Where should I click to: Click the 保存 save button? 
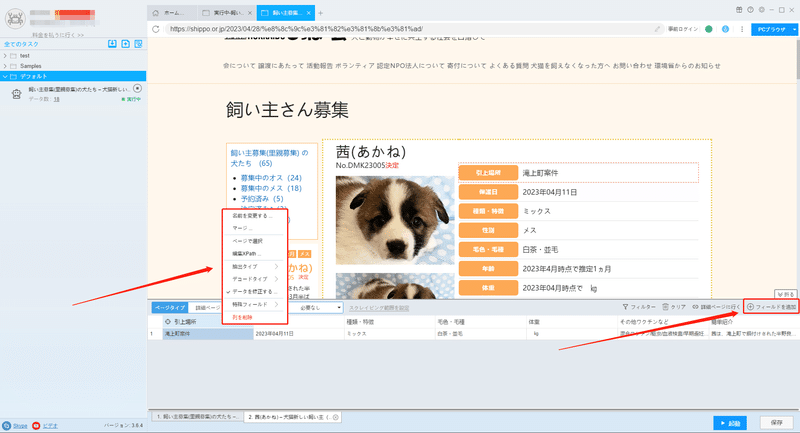pos(777,423)
